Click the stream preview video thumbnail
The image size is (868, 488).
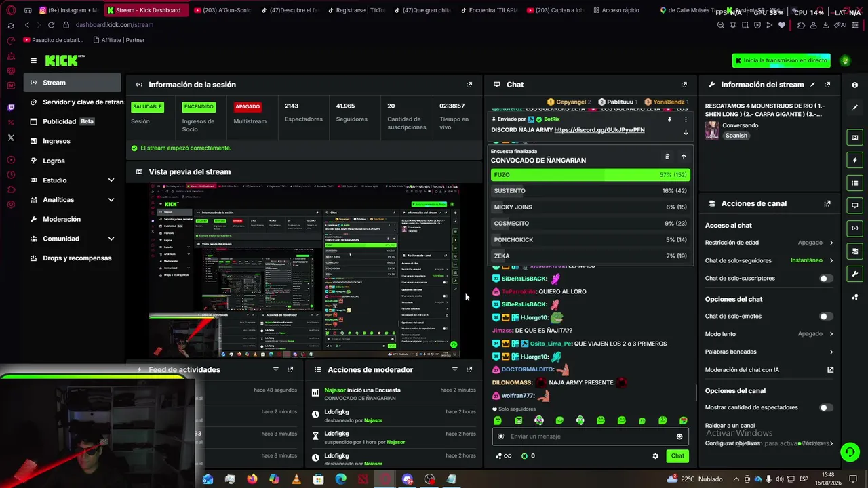click(304, 270)
